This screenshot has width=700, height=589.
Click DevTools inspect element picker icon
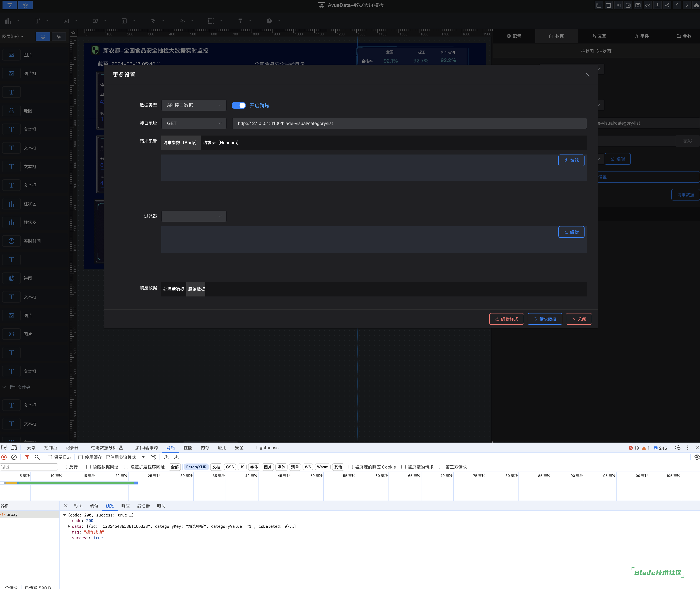pos(4,448)
